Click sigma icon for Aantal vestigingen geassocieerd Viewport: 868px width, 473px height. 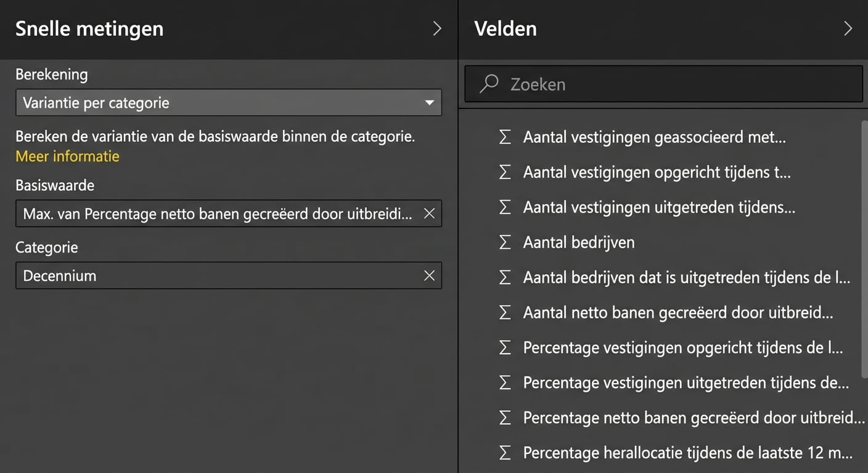click(x=505, y=137)
